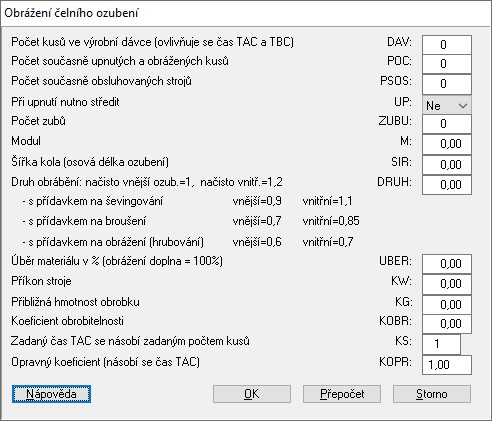Viewport: 492px width, 421px height.
Task: Open the UP dropdown showing Ne
Action: [x=447, y=105]
